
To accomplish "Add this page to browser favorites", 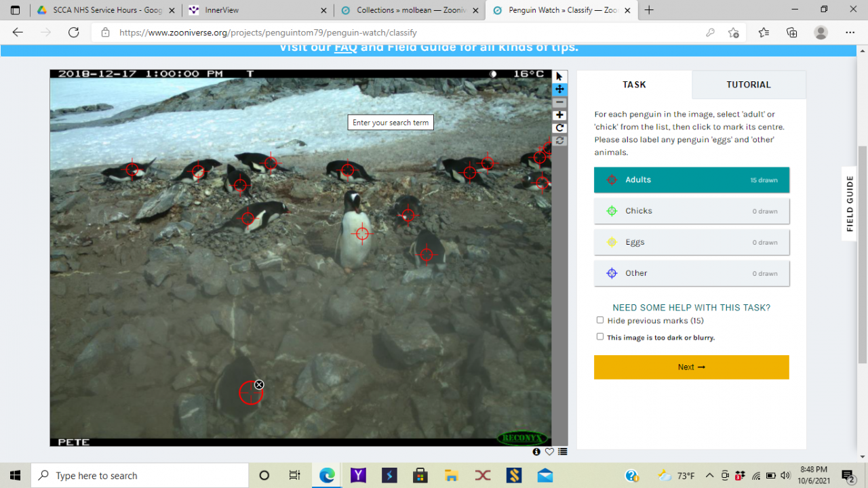I will click(x=733, y=33).
